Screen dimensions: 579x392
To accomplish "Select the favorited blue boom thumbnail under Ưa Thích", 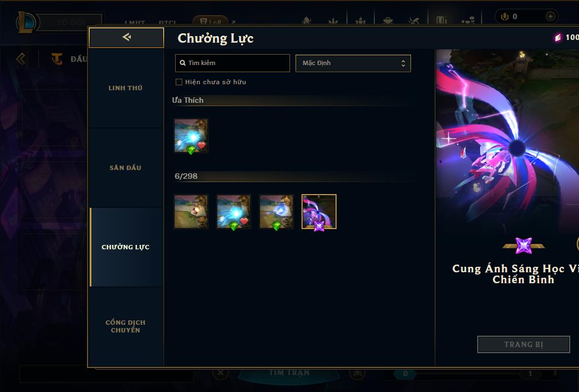I will 191,136.
